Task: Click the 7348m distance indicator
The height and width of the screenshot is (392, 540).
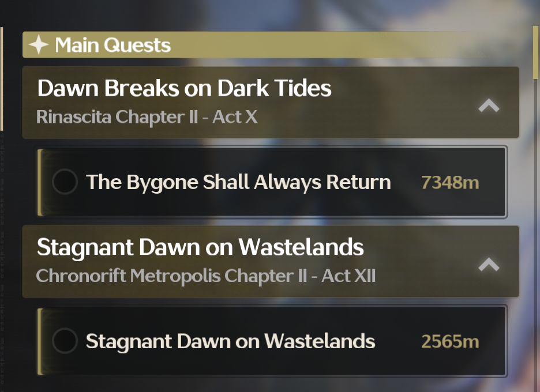Action: coord(450,183)
